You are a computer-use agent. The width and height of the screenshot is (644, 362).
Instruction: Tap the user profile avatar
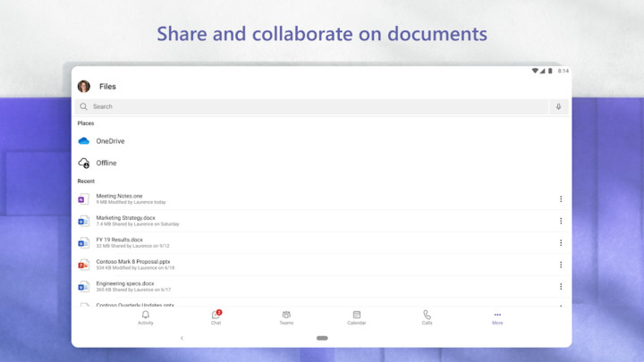point(84,87)
